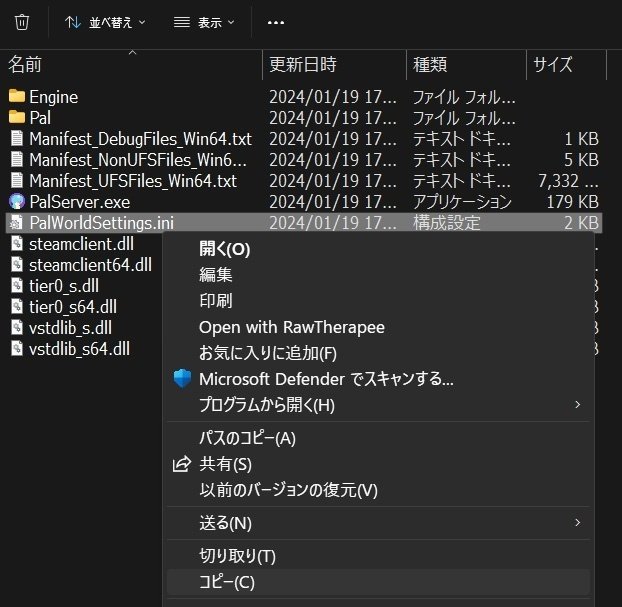Viewport: 622px width, 607px height.
Task: Select tier0_s.dll file name
Action: pos(64,286)
